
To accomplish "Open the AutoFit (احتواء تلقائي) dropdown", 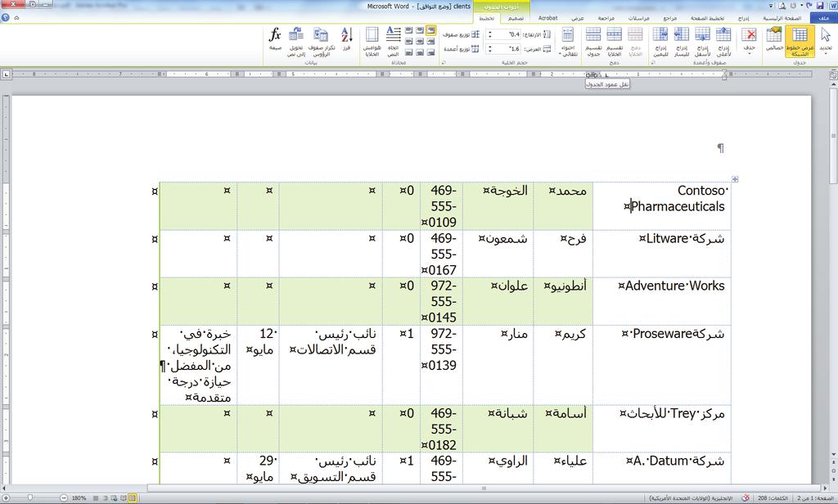I will click(x=568, y=42).
